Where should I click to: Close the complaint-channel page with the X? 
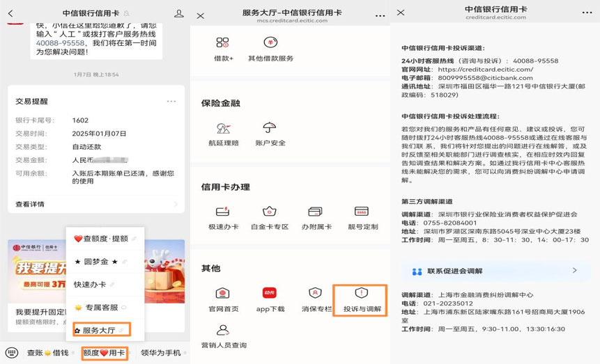[x=401, y=13]
